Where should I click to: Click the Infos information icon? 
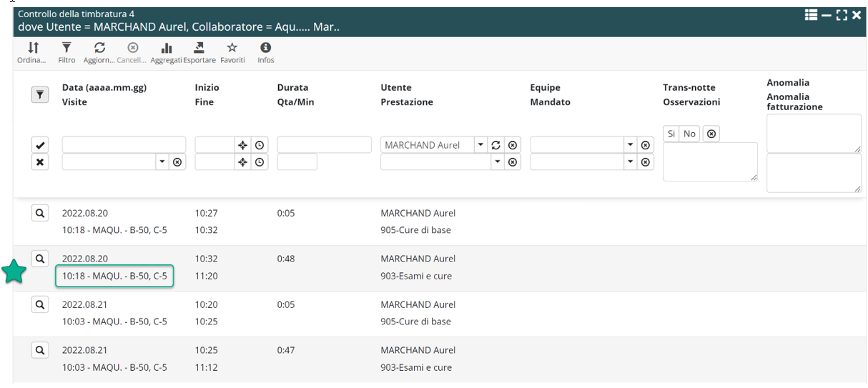pos(266,49)
